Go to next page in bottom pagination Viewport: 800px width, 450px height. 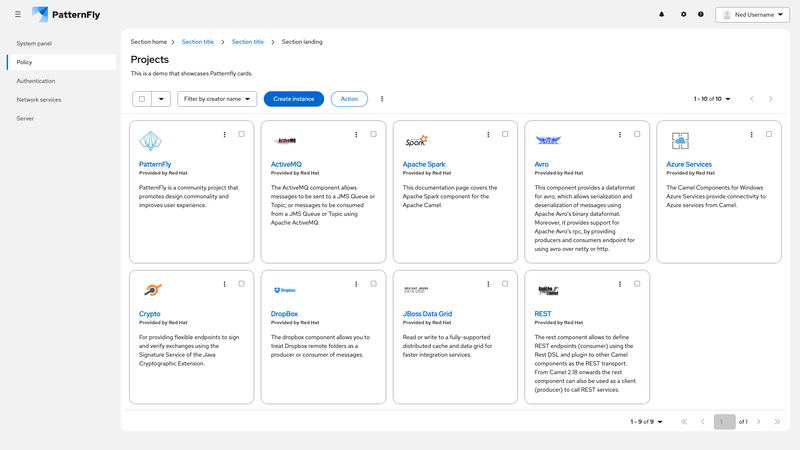[x=759, y=422]
